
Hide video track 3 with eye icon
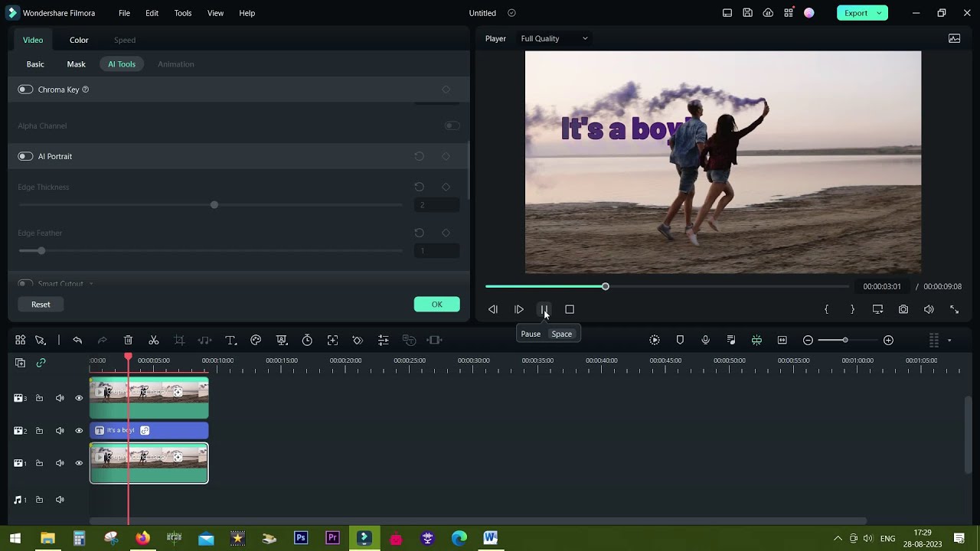[79, 398]
